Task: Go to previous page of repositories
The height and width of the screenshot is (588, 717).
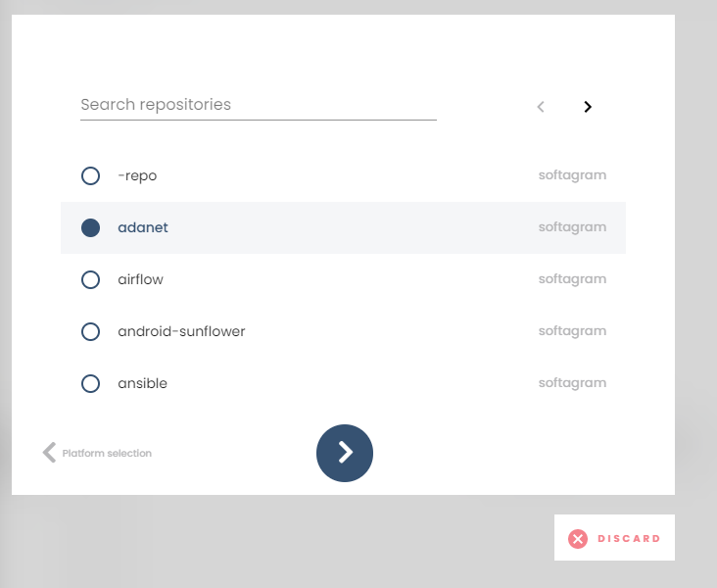Action: click(x=541, y=107)
